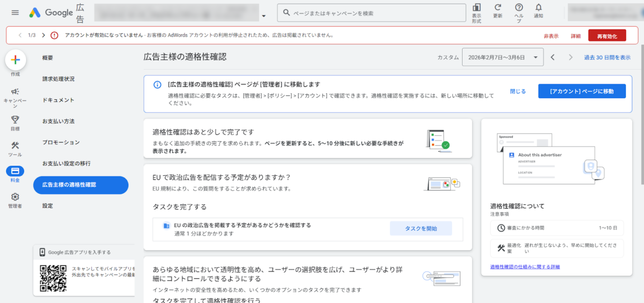Click the 表示形式 appearance icon
This screenshot has width=644, height=303.
[477, 8]
